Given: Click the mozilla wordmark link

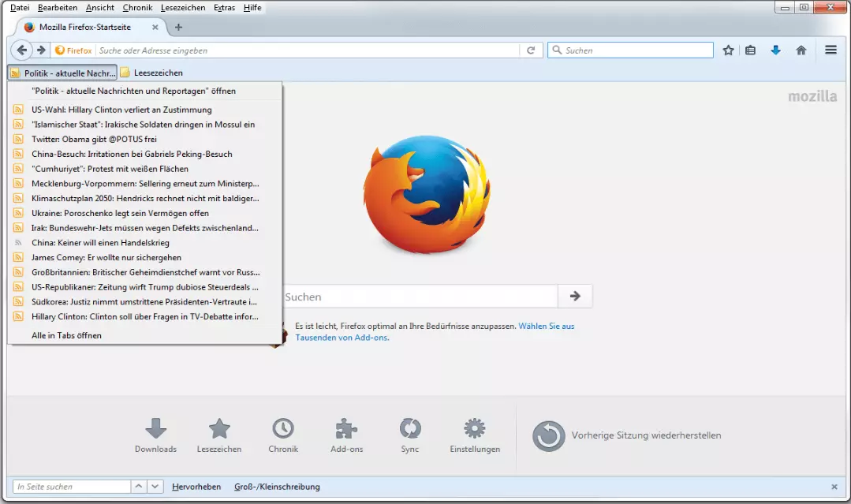Looking at the screenshot, I should 812,96.
